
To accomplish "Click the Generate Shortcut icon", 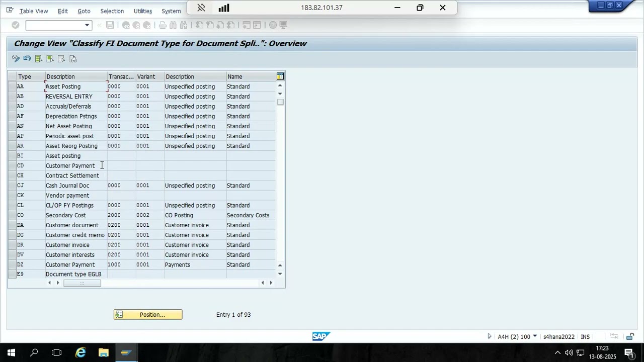I will click(x=257, y=25).
